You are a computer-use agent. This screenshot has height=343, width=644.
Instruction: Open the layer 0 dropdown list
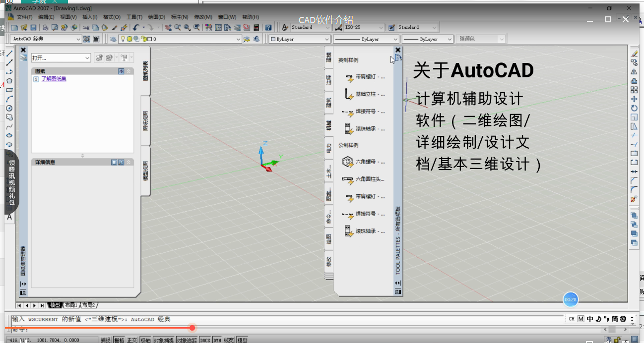(x=237, y=39)
